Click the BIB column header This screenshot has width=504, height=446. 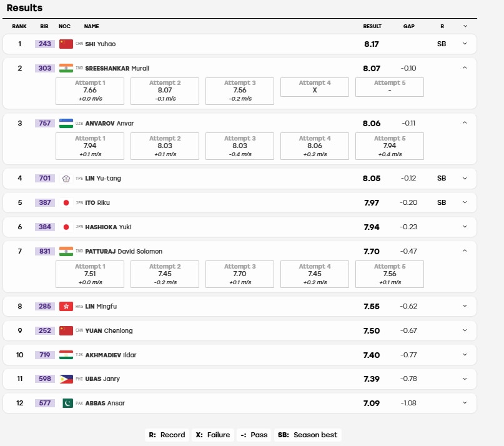[x=44, y=26]
